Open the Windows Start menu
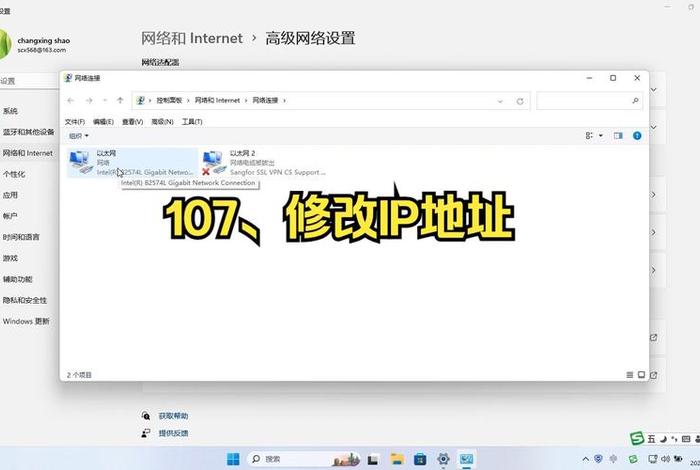 point(233,459)
